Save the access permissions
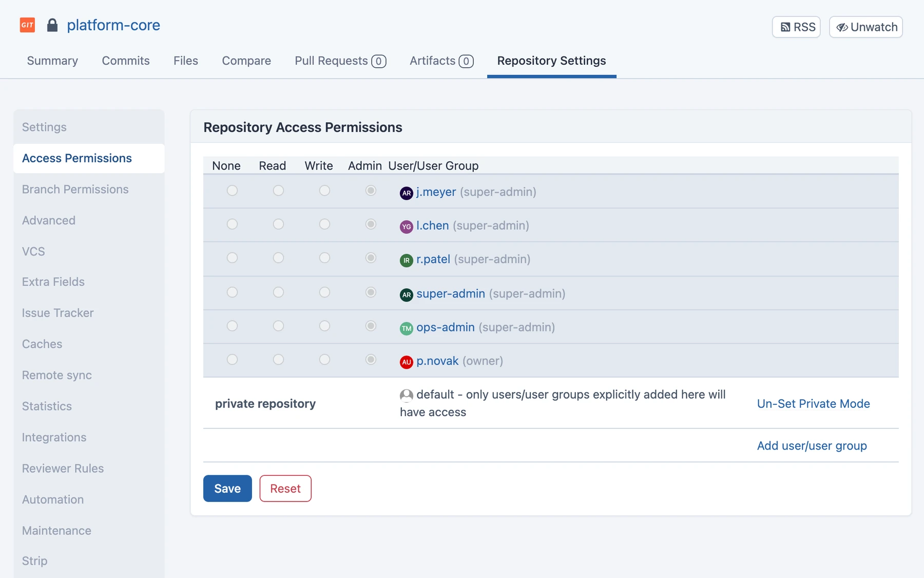 [227, 488]
